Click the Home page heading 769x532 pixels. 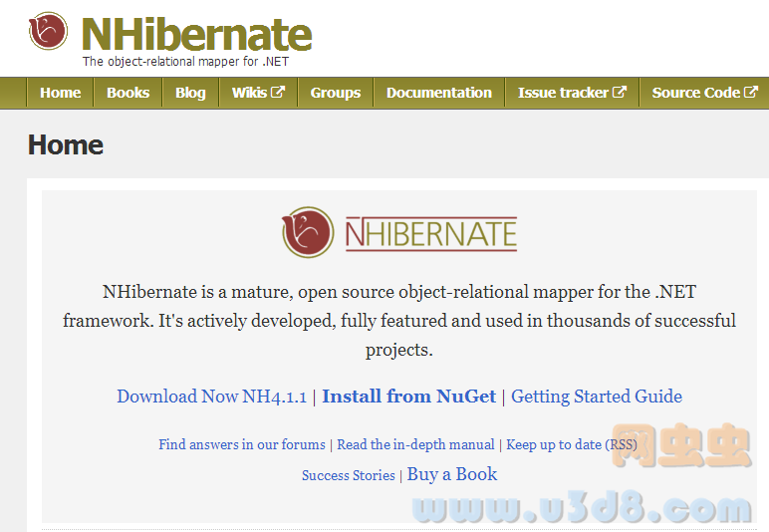[66, 145]
